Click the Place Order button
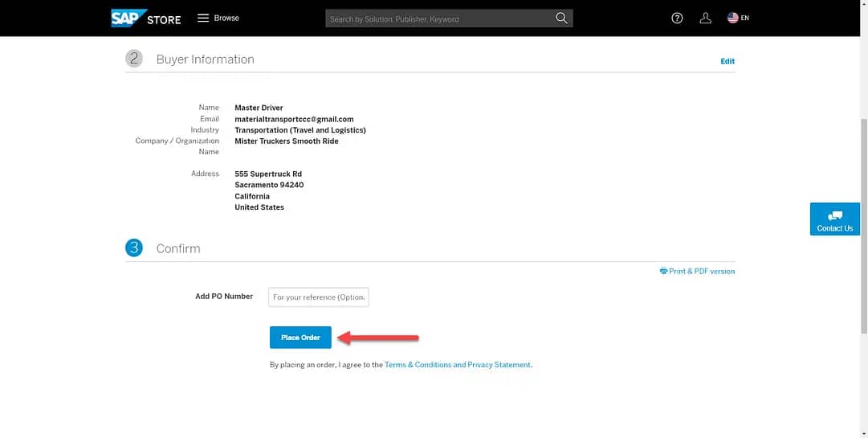 tap(300, 338)
